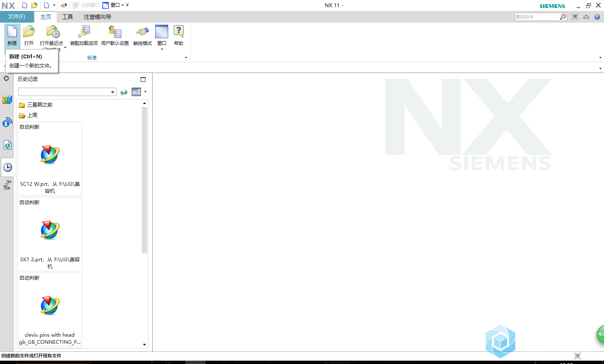Click inside the 查找命令 command search field
This screenshot has width=604, height=364.
tap(537, 17)
